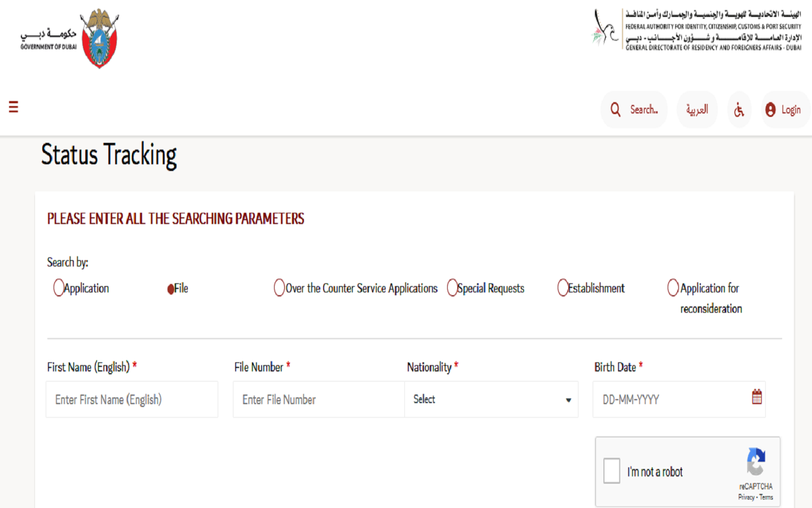
Task: Open the reCAPTCHA Privacy link
Action: pyautogui.click(x=746, y=497)
